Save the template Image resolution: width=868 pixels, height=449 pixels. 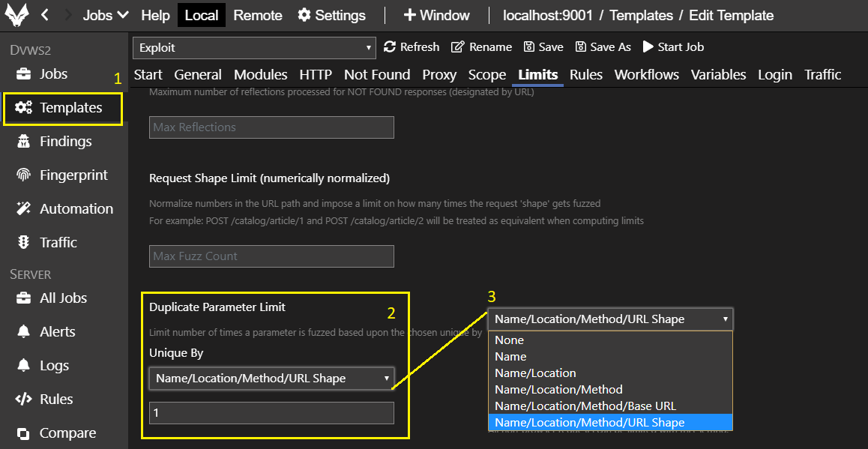pyautogui.click(x=543, y=47)
